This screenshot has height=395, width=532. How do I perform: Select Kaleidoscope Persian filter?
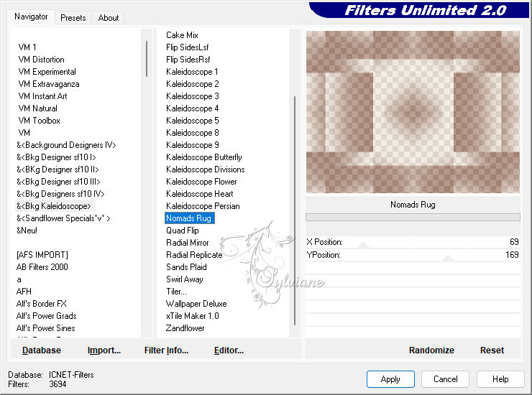pyautogui.click(x=203, y=206)
